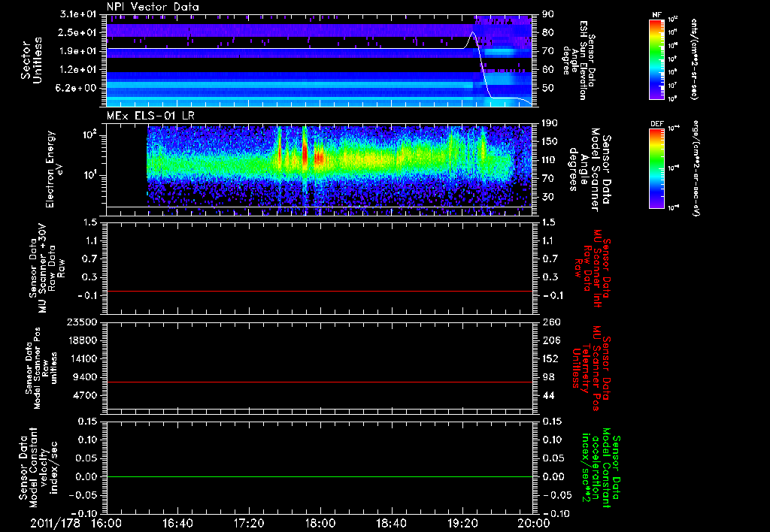Click the "Model Scanner Angle degrees" axis label
The height and width of the screenshot is (532, 770).
pyautogui.click(x=590, y=170)
